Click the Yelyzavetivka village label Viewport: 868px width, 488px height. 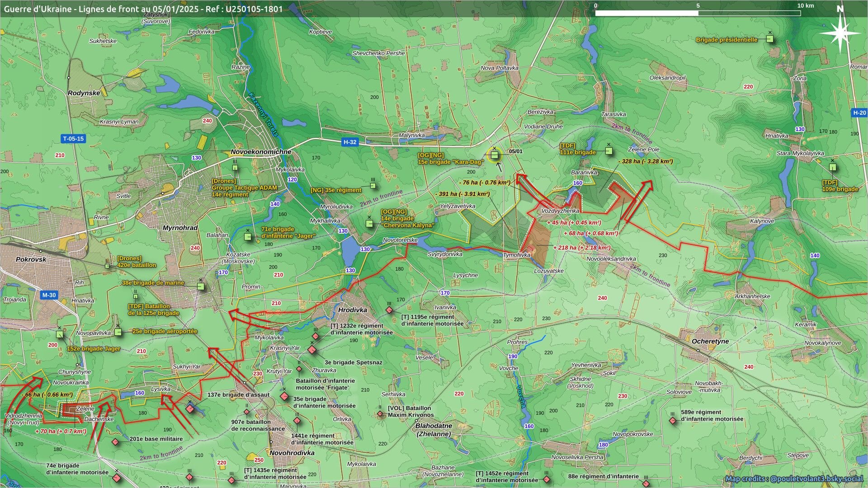point(458,206)
